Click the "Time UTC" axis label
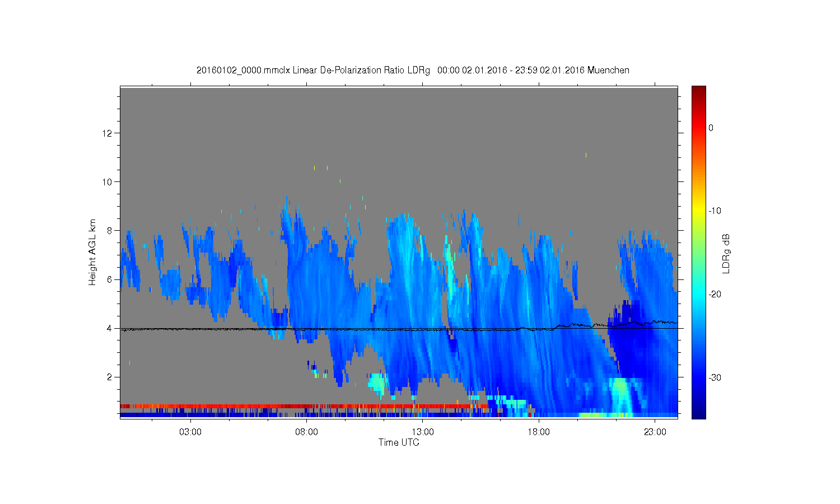The width and height of the screenshot is (840, 504). point(399,442)
